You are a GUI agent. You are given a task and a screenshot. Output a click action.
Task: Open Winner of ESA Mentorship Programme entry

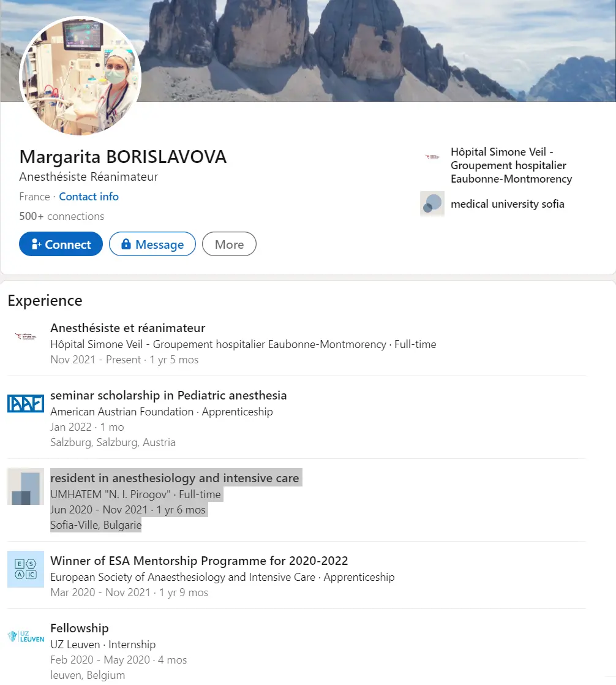tap(199, 561)
